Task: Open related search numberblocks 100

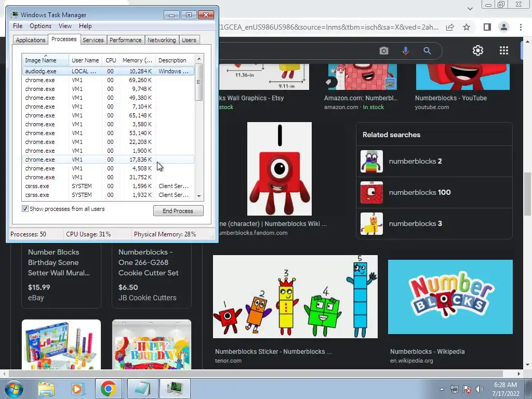Action: [x=434, y=192]
